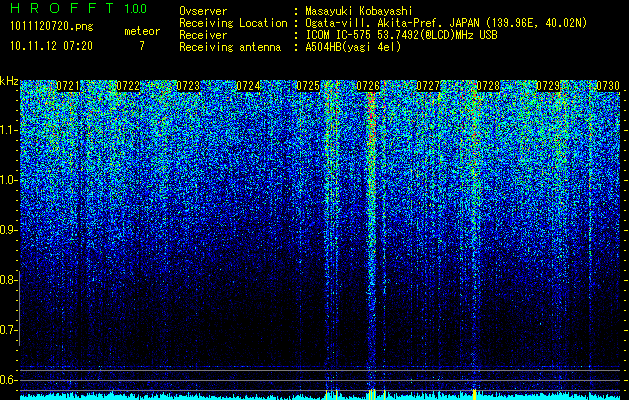
Task: Click the A504HB(yagi 4el) antenna text
Action: [x=353, y=47]
